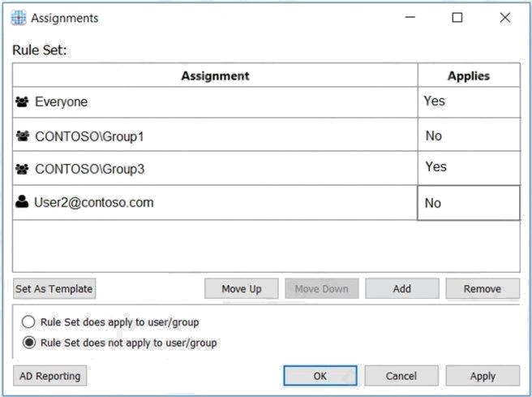Click the Cancel button
Viewport: 532px width, 397px height.
pyautogui.click(x=401, y=376)
